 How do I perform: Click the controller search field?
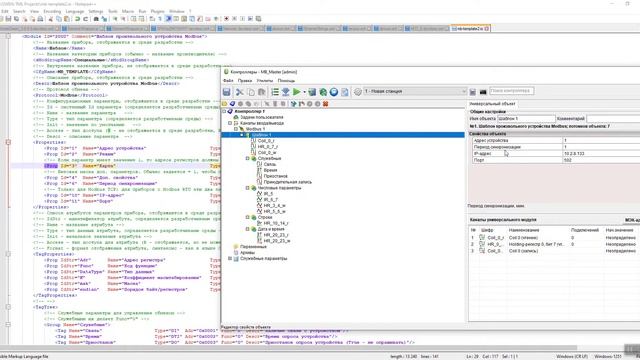pos(511,91)
